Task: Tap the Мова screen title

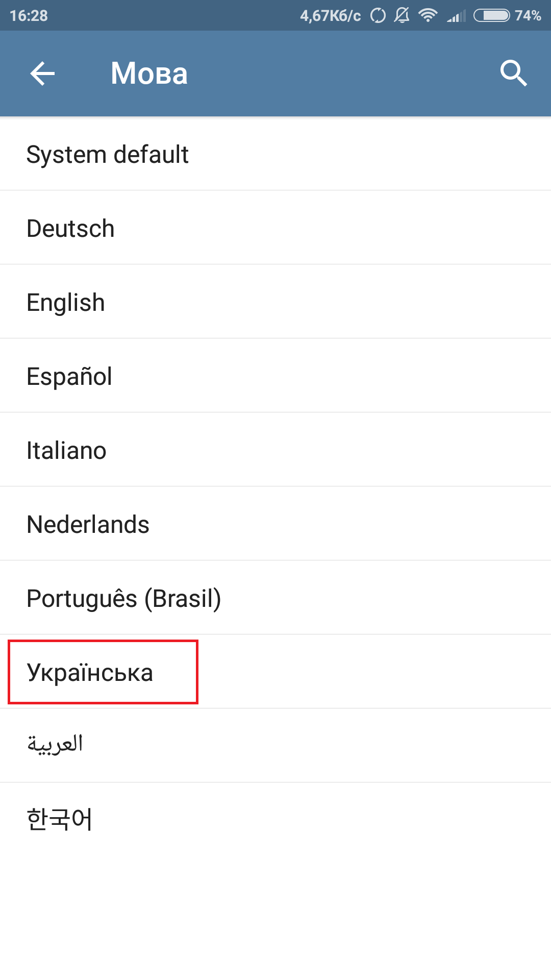Action: tap(149, 73)
